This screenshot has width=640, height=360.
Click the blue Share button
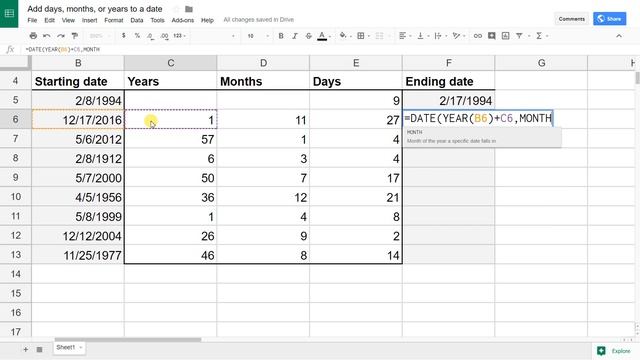609,19
